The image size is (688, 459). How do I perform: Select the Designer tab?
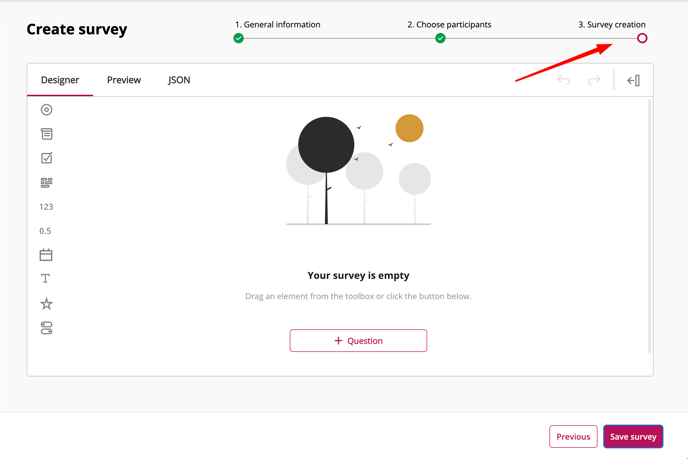pyautogui.click(x=60, y=80)
